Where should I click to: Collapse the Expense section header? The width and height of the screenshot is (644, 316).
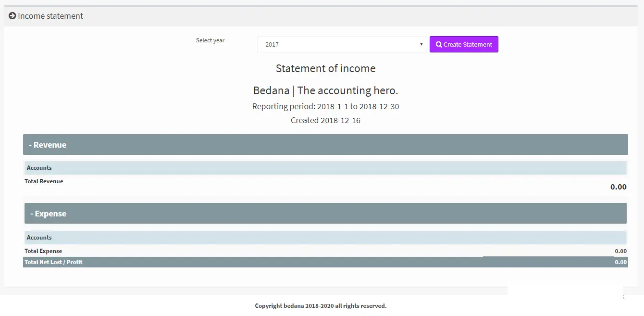point(48,214)
